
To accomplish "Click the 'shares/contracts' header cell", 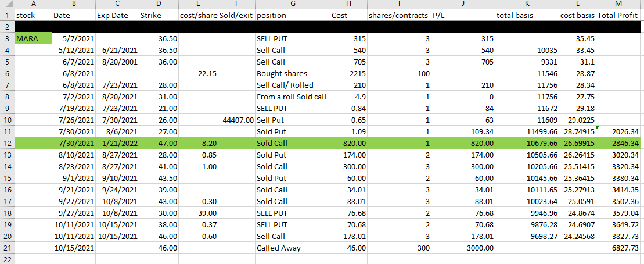I will [398, 15].
